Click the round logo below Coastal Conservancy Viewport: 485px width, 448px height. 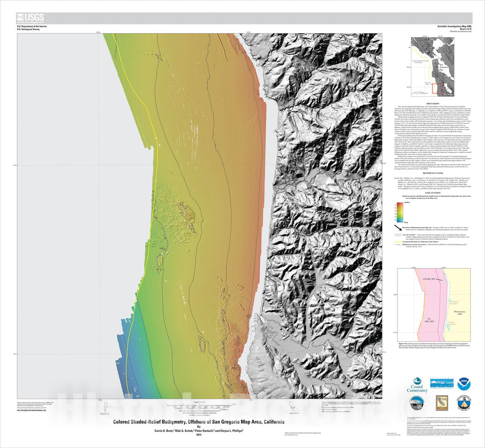click(417, 403)
